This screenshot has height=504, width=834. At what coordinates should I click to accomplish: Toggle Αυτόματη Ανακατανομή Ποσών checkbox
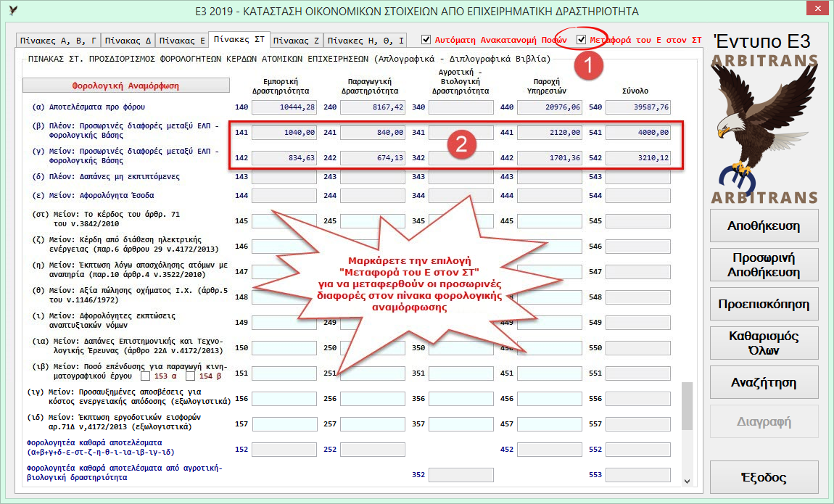pos(426,40)
